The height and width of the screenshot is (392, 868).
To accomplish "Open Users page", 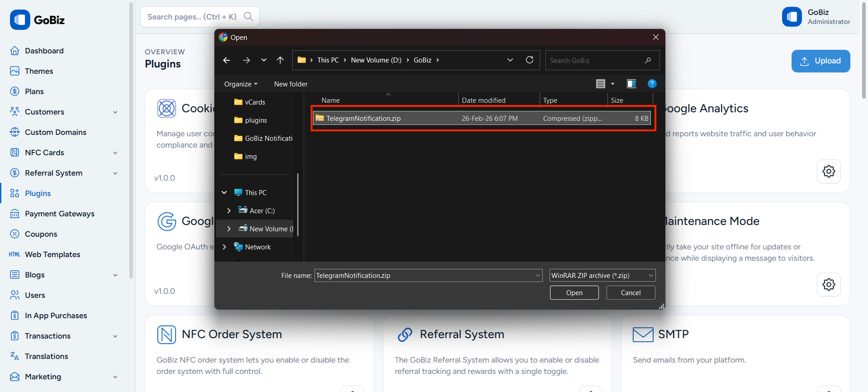I will pos(35,295).
